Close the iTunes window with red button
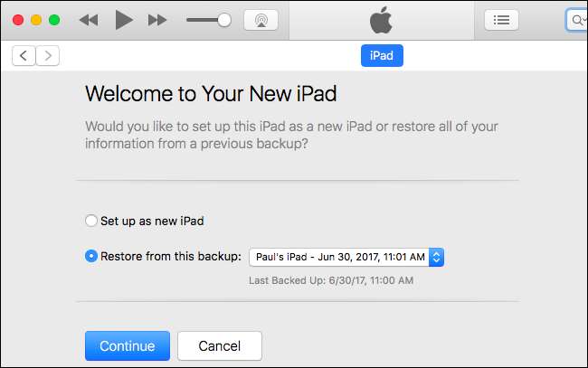The height and width of the screenshot is (368, 588). point(18,20)
